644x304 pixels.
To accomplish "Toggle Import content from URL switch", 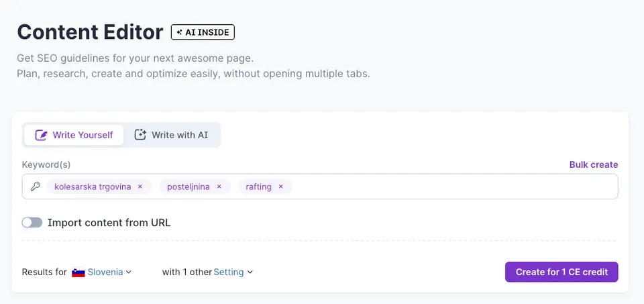I will click(32, 223).
